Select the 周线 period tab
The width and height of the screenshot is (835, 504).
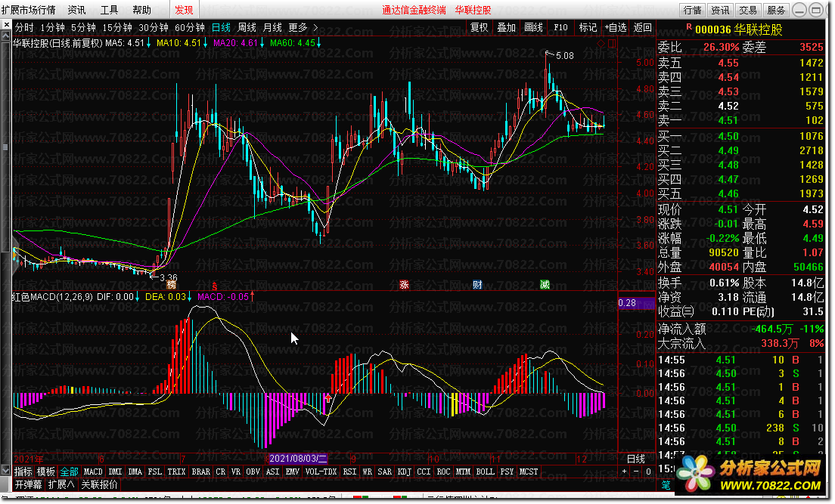pos(247,28)
